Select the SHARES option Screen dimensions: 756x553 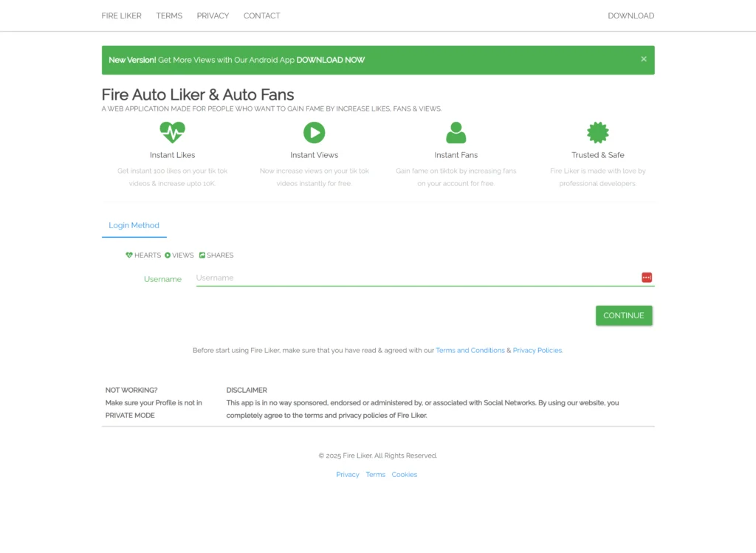tap(219, 255)
